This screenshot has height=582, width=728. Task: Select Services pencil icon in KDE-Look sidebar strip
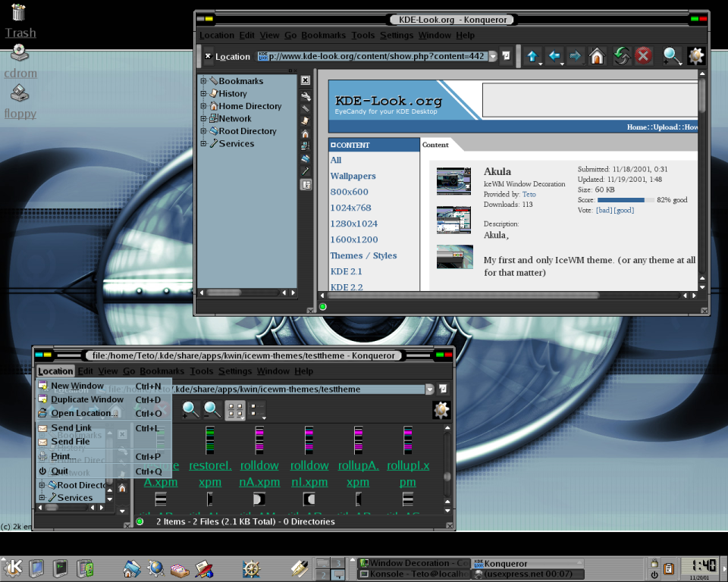point(306,171)
